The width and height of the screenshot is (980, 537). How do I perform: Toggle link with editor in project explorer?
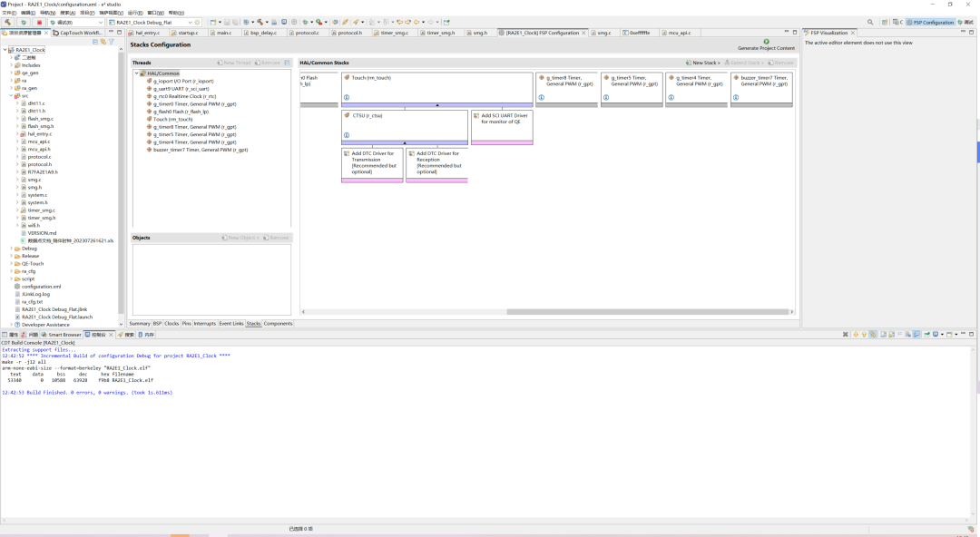click(x=103, y=42)
